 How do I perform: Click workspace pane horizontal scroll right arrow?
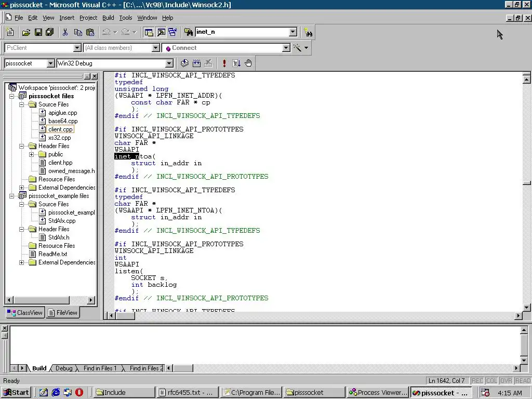(90, 300)
